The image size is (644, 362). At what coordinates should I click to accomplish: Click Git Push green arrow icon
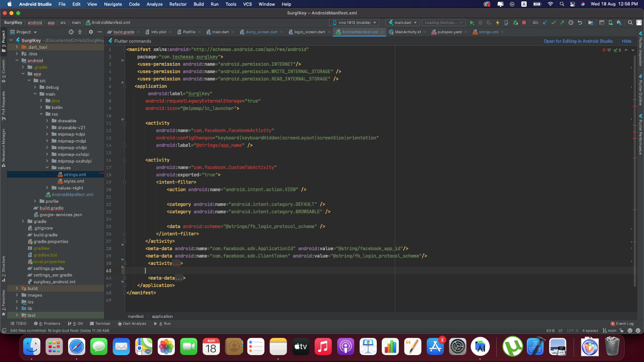(x=562, y=23)
